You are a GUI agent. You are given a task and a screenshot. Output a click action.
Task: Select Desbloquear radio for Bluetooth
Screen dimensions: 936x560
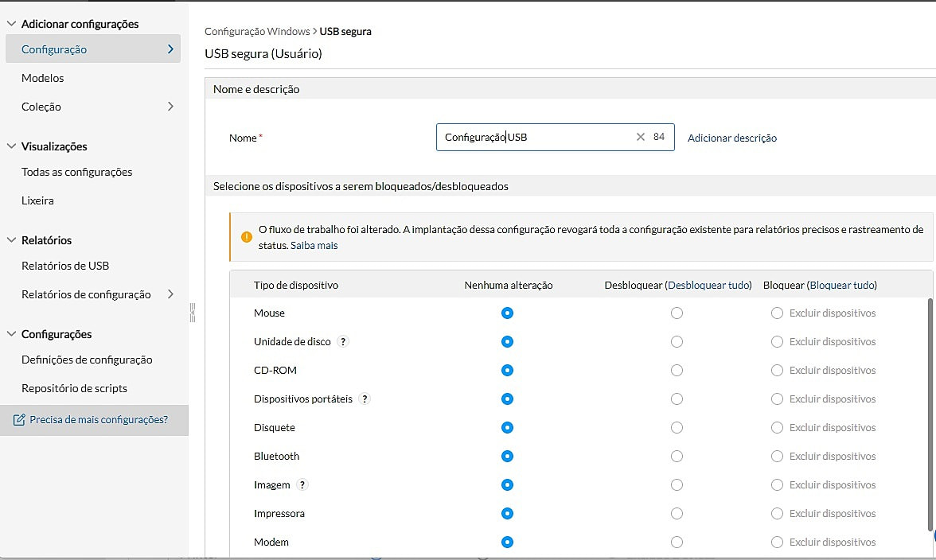(x=677, y=457)
